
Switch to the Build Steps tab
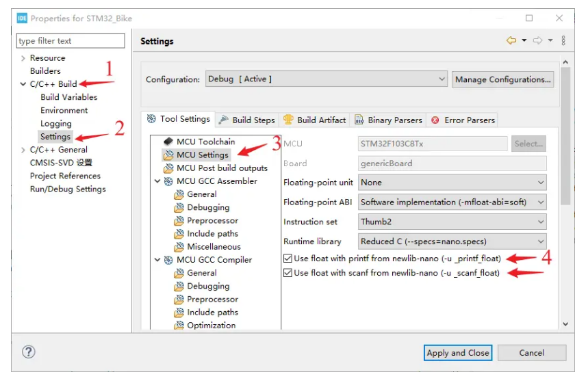[x=247, y=120]
